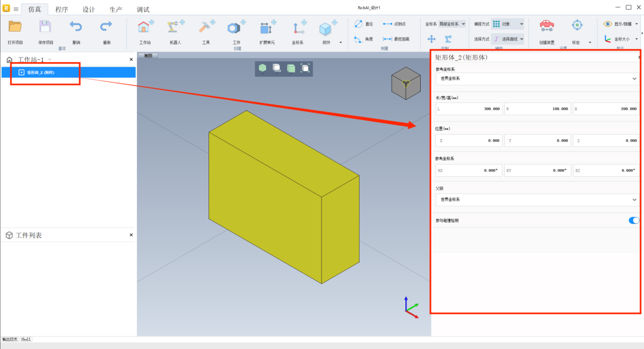
Task: Select the 直径 (diameter) measure tool
Action: click(363, 24)
